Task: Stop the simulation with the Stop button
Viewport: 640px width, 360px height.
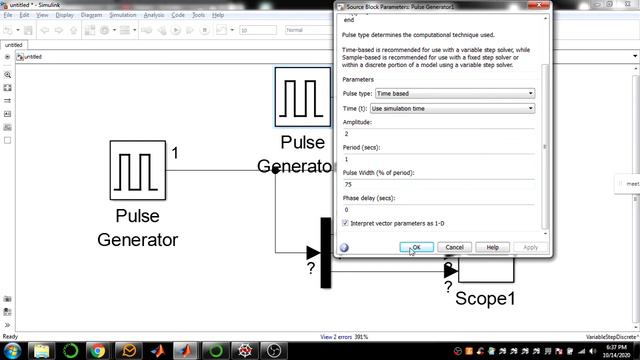Action: click(x=204, y=30)
